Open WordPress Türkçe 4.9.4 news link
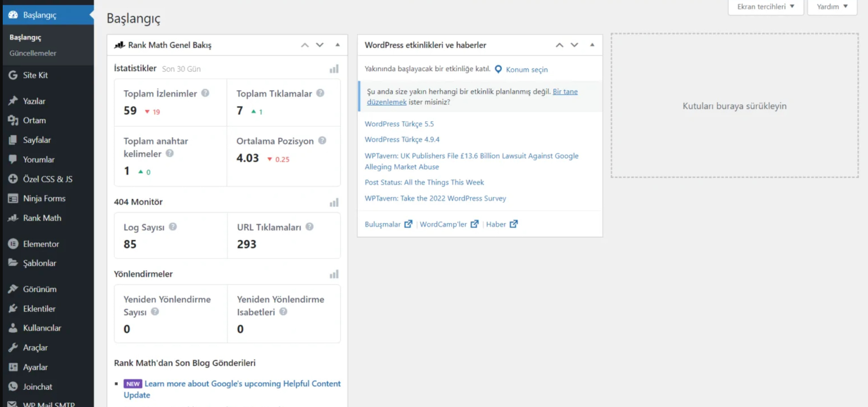This screenshot has height=407, width=868. click(x=402, y=139)
